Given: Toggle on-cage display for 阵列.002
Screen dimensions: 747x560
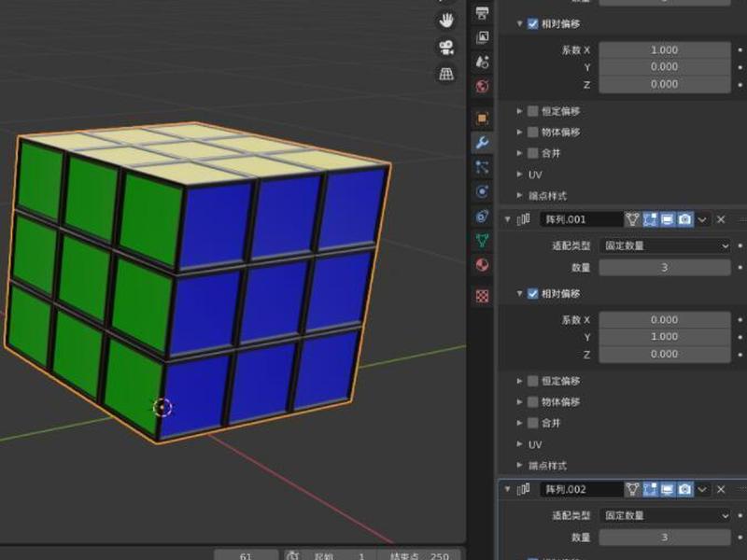Looking at the screenshot, I should pyautogui.click(x=632, y=489).
